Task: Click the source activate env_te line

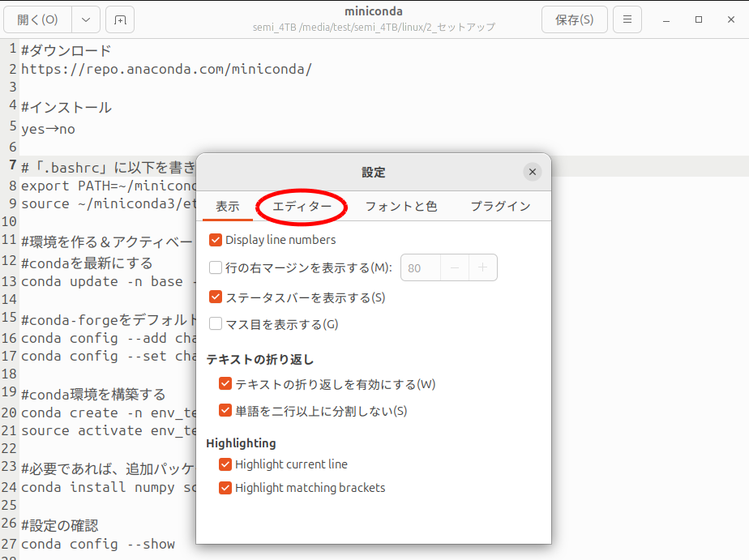Action: [108, 430]
